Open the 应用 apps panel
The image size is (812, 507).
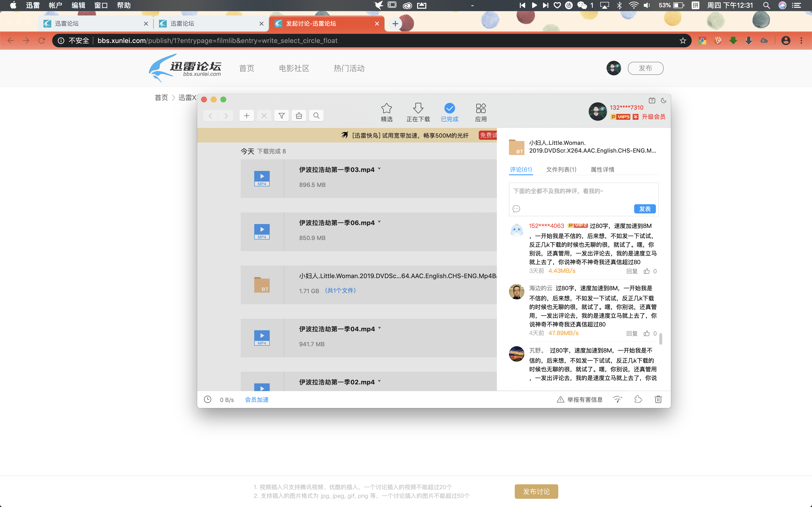pyautogui.click(x=480, y=112)
